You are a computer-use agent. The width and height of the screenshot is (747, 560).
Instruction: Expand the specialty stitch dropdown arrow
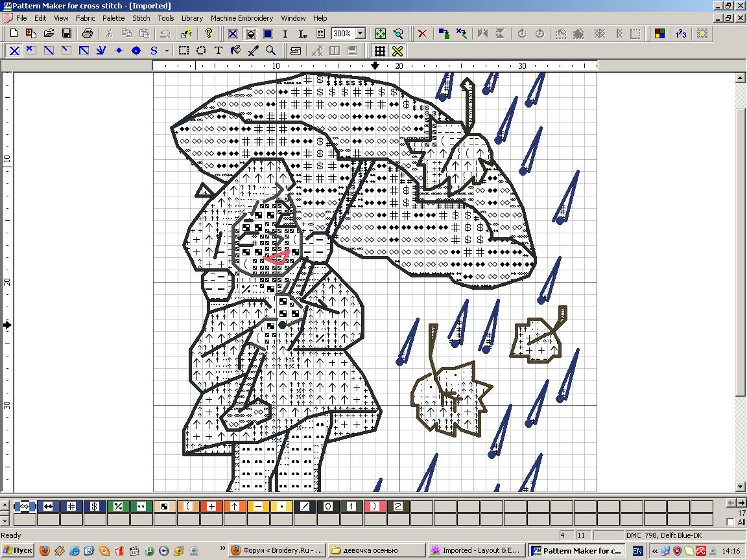[x=167, y=51]
